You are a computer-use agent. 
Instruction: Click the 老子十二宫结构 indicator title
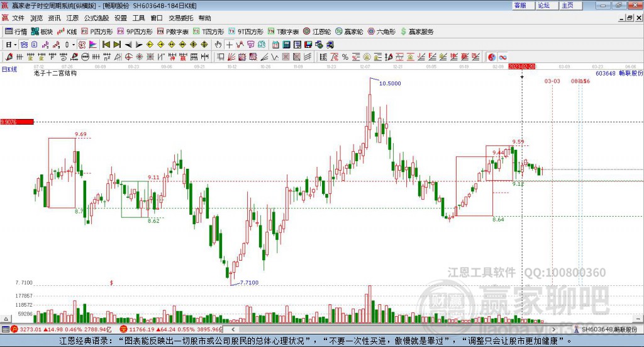click(x=55, y=73)
